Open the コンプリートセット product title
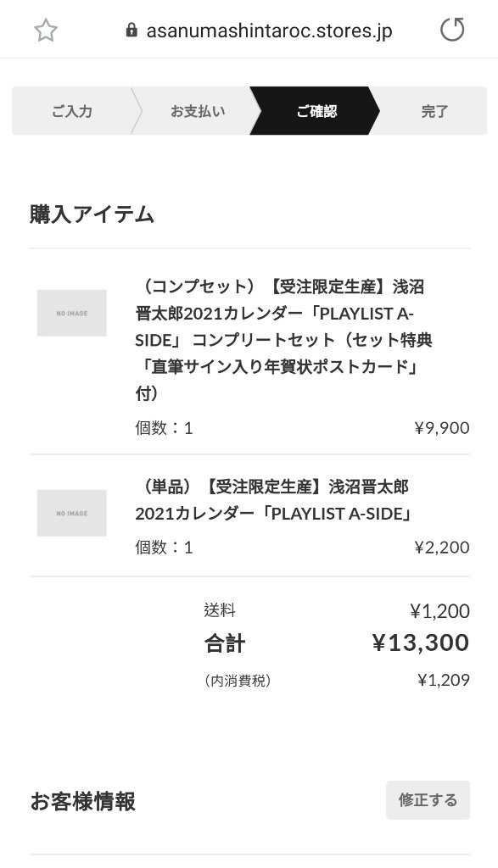The height and width of the screenshot is (868, 498). coord(283,340)
